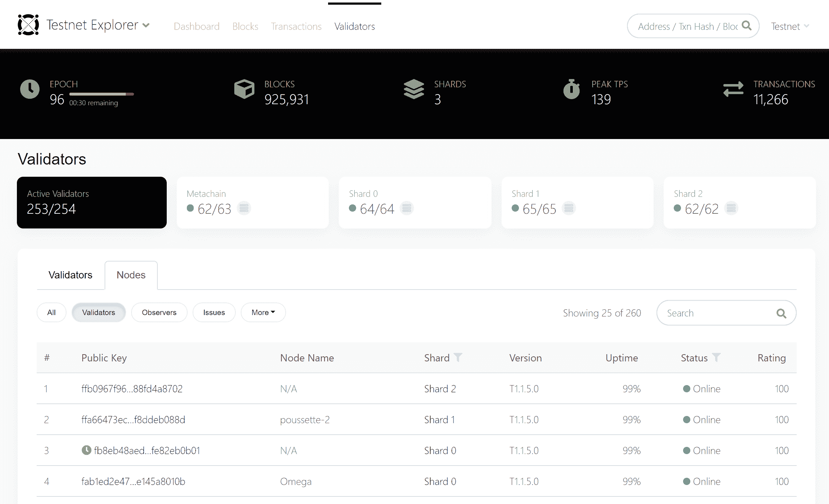Screen dimensions: 829x504
Task: Click the Shard 2 card stack icon
Action: coord(731,208)
